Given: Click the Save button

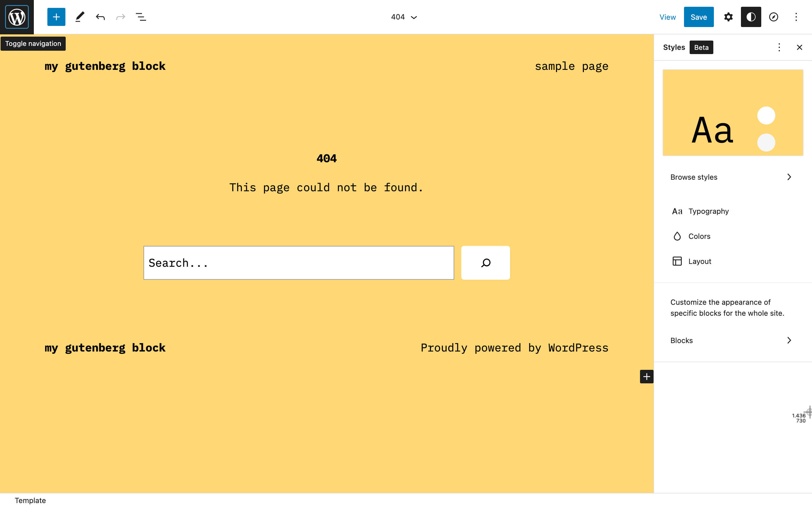Looking at the screenshot, I should pyautogui.click(x=699, y=17).
